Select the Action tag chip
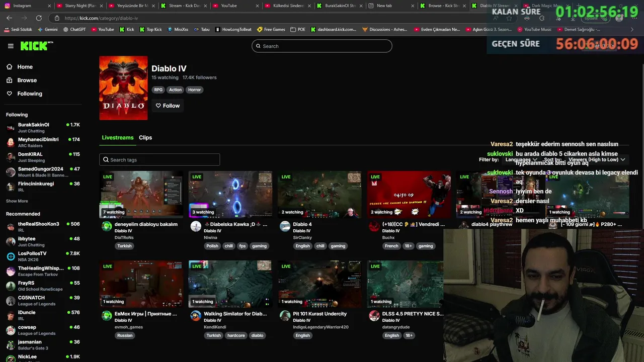 [x=175, y=90]
